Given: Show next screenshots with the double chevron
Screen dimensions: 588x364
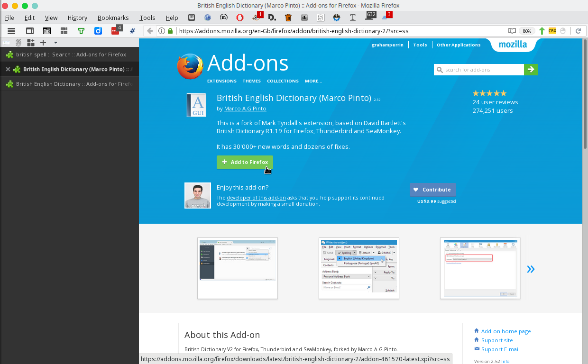Looking at the screenshot, I should coord(531,269).
